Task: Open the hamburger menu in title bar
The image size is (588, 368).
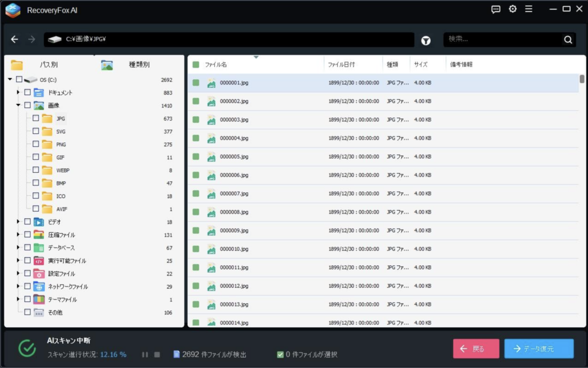Action: tap(529, 9)
